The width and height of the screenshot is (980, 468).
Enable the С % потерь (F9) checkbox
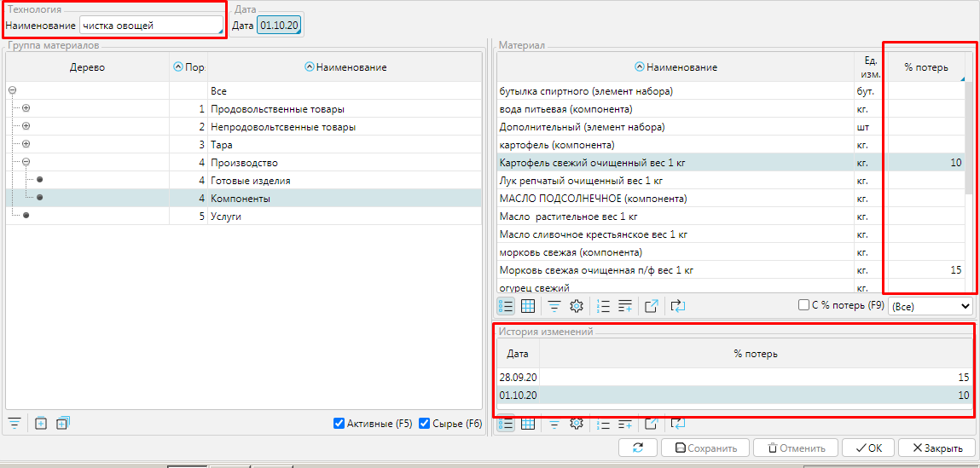coord(803,305)
